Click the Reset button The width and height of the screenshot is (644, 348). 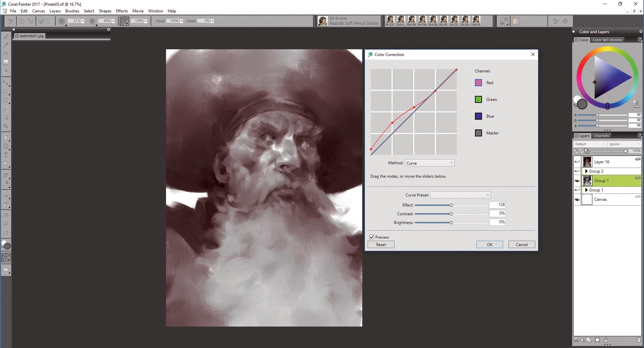point(381,244)
